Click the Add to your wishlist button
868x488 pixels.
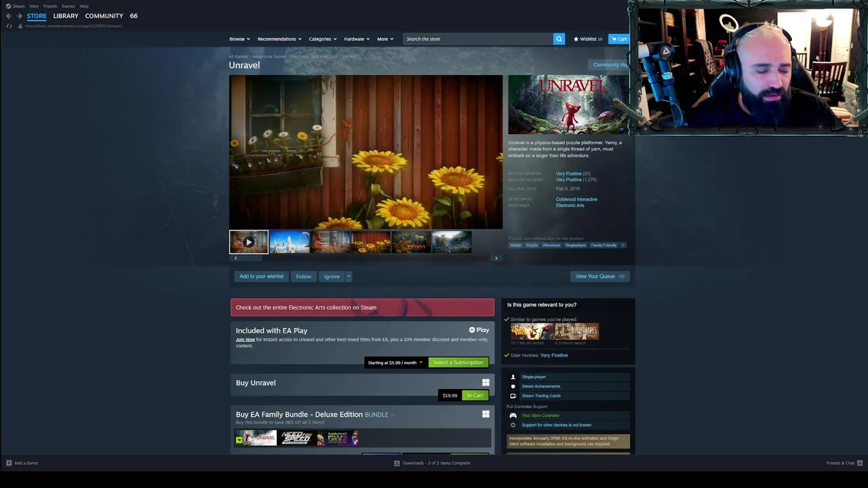(261, 277)
